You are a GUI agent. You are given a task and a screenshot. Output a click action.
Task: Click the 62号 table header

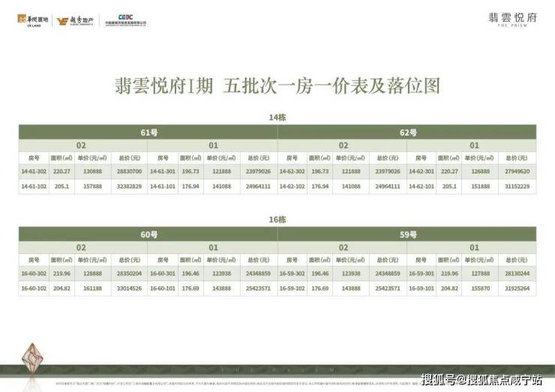coord(407,133)
